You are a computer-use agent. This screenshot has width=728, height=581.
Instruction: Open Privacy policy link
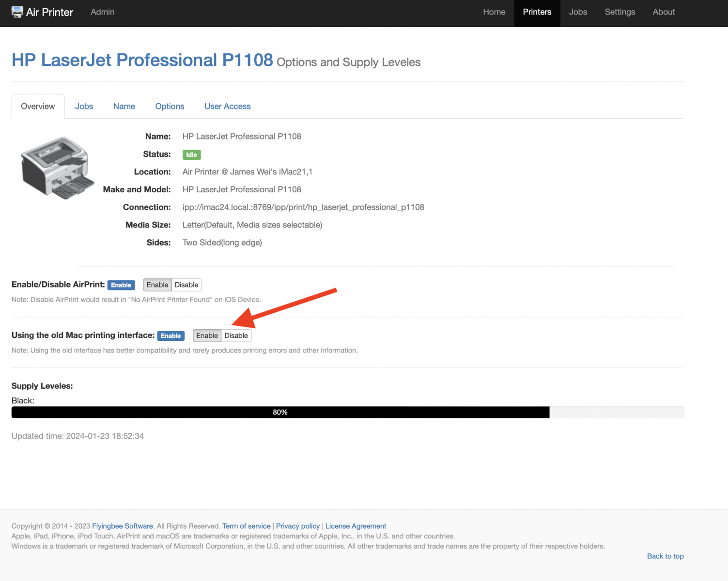coord(298,526)
